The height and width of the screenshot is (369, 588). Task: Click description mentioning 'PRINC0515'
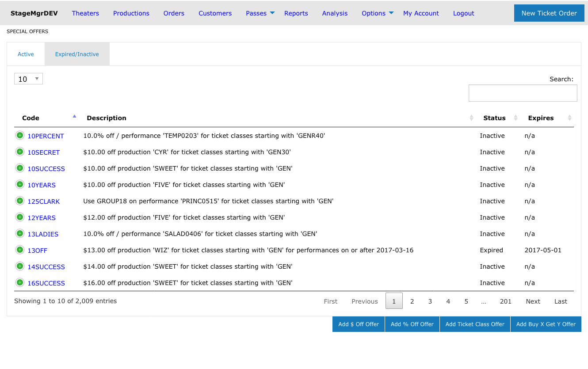pyautogui.click(x=208, y=201)
